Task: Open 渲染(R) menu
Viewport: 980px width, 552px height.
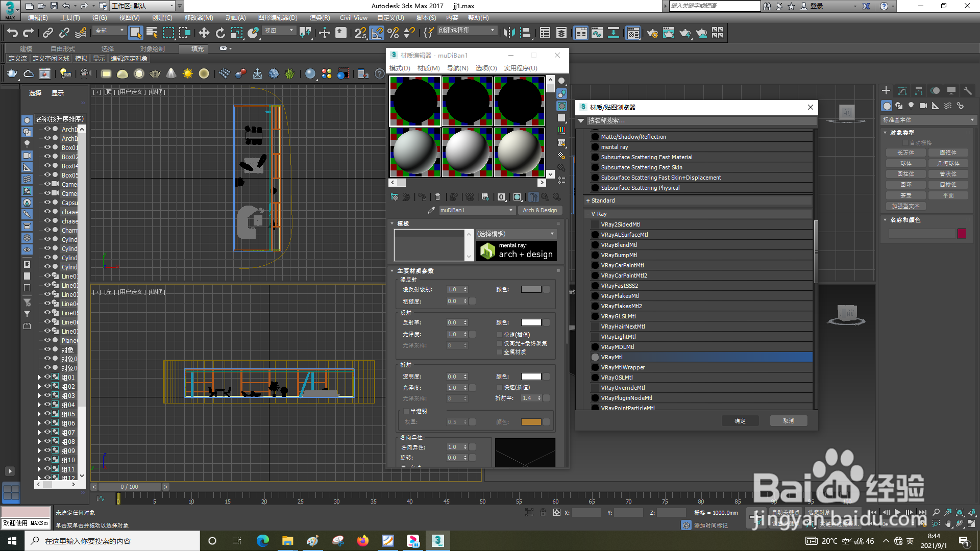Action: pyautogui.click(x=320, y=18)
